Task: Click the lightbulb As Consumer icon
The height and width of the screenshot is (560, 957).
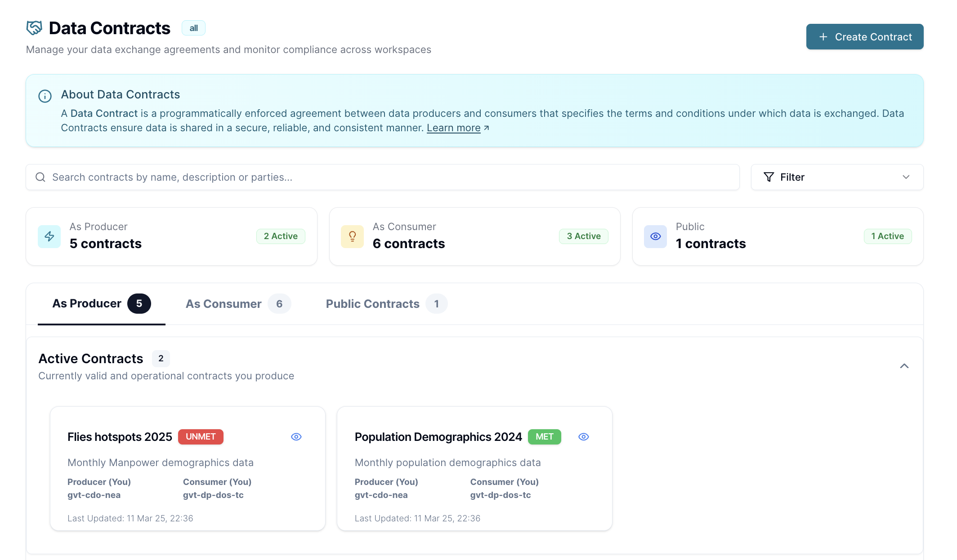Action: tap(353, 236)
